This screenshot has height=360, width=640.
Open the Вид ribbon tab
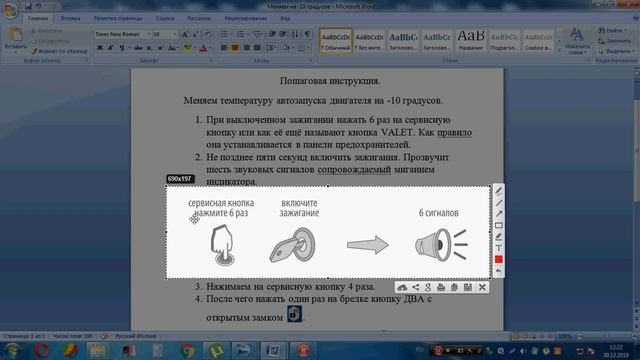tap(285, 18)
